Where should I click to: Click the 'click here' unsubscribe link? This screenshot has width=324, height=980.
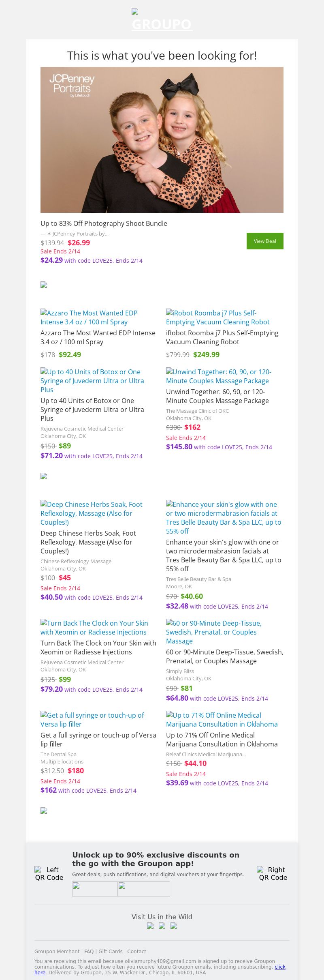pyautogui.click(x=280, y=967)
